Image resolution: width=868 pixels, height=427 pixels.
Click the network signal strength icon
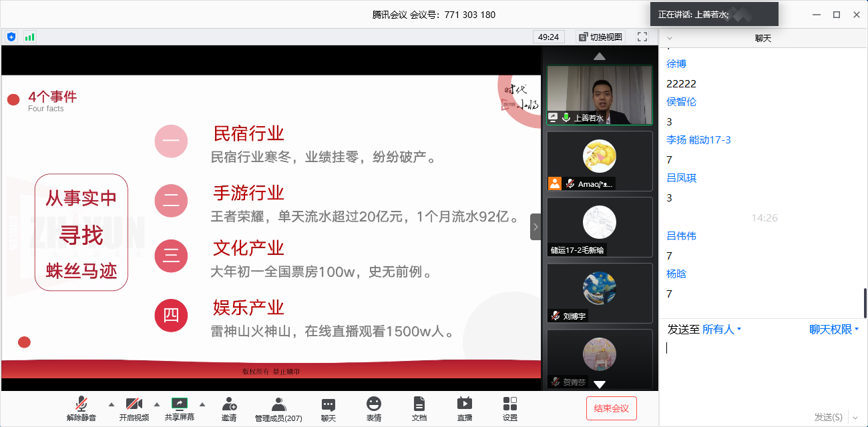[29, 37]
